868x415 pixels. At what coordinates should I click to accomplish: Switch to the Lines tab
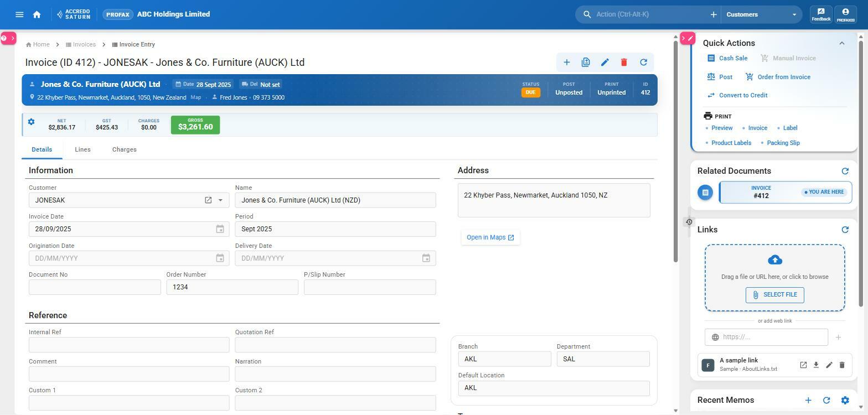click(82, 150)
